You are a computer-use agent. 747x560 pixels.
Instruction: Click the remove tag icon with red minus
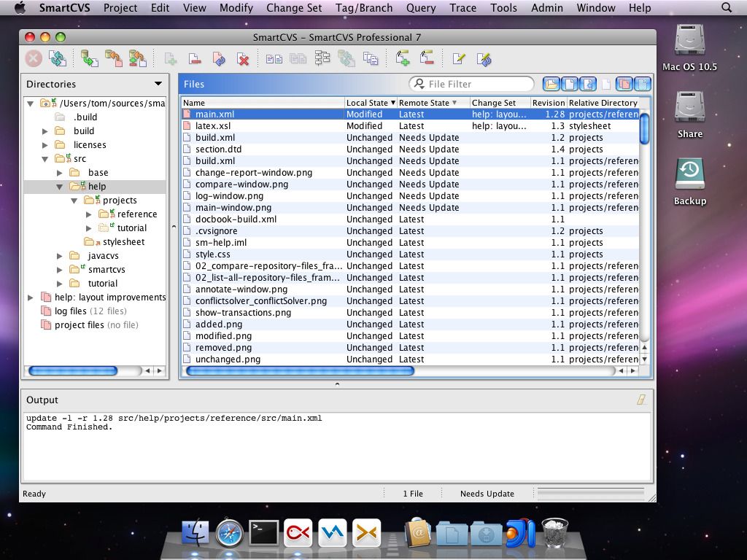point(427,59)
